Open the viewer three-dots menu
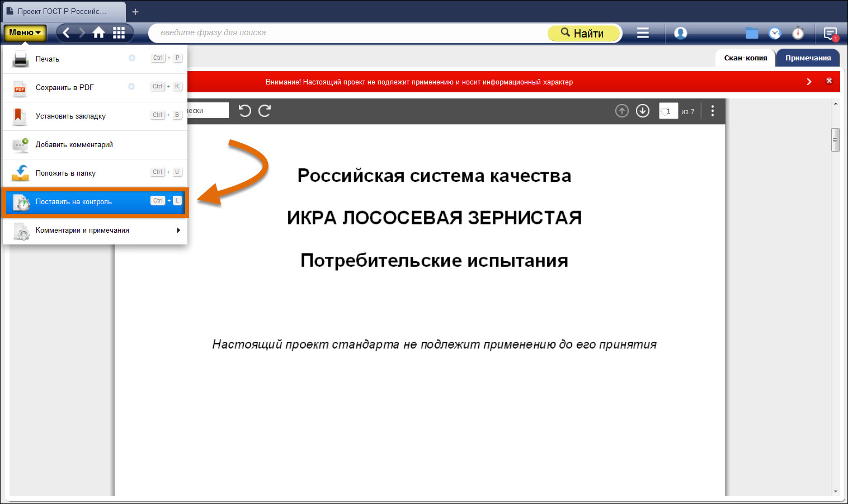Viewport: 848px width, 504px height. [713, 111]
